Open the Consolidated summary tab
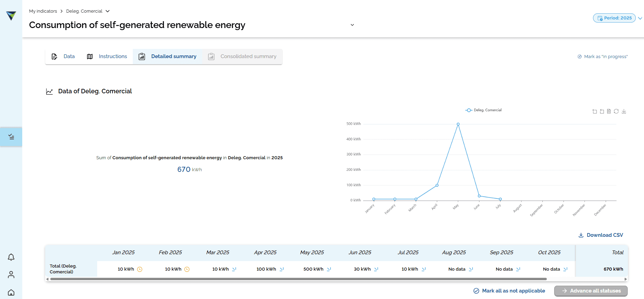Viewport: 644px width, 299px height. point(242,56)
